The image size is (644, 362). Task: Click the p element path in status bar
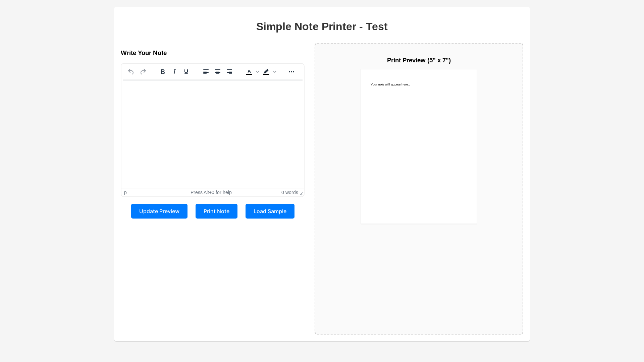pos(125,192)
